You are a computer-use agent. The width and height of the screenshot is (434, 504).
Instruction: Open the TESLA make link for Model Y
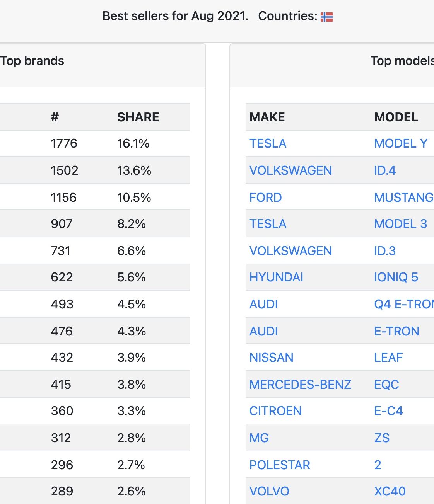pos(268,143)
